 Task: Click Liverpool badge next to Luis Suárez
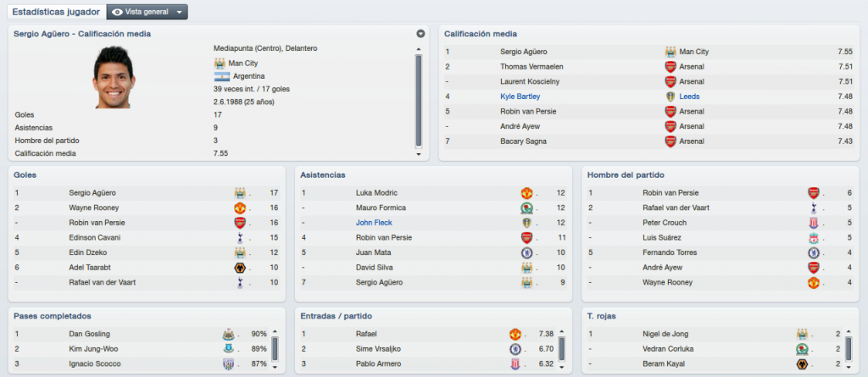click(813, 238)
